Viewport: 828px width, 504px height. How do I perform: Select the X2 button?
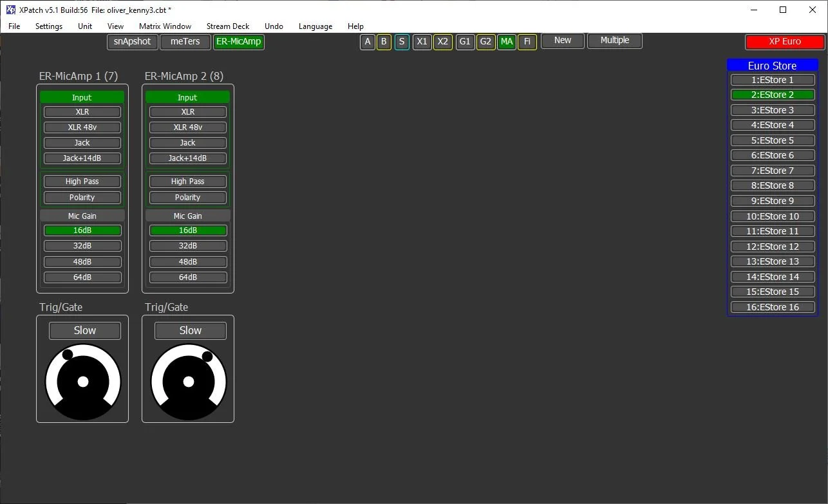click(443, 42)
